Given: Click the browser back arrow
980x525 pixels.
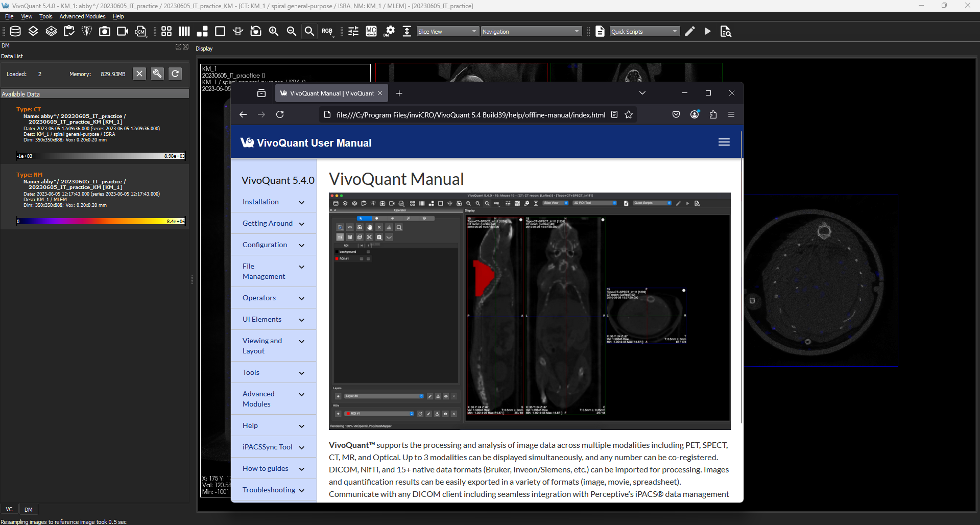Looking at the screenshot, I should click(x=243, y=114).
